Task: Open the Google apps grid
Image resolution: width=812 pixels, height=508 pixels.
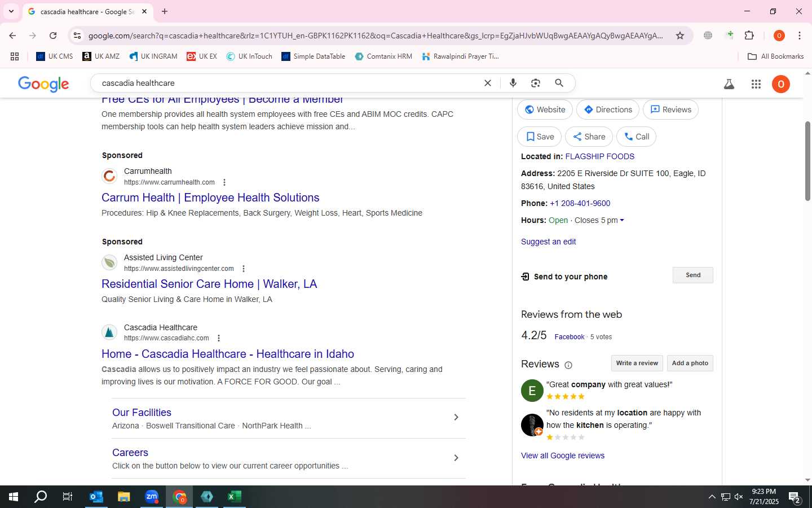Action: [756, 84]
